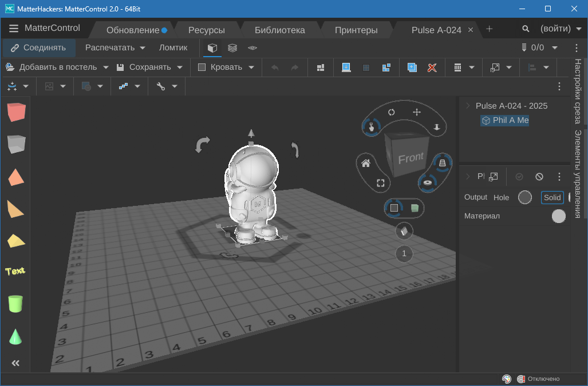Click the Ломтик slice button
The height and width of the screenshot is (386, 588).
[173, 48]
